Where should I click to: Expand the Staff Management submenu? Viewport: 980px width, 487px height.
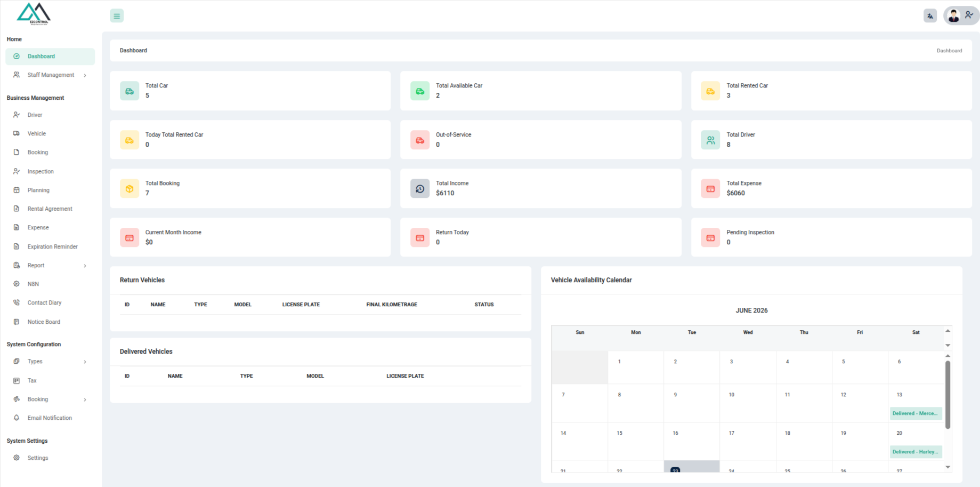(50, 75)
